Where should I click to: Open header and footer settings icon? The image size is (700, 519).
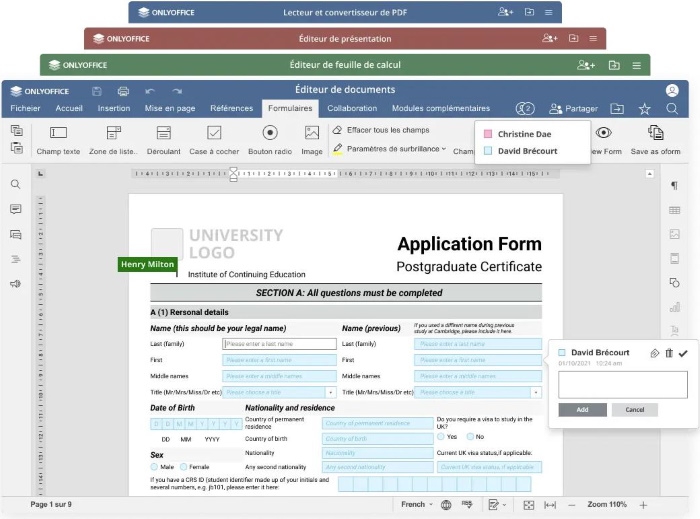click(x=675, y=258)
